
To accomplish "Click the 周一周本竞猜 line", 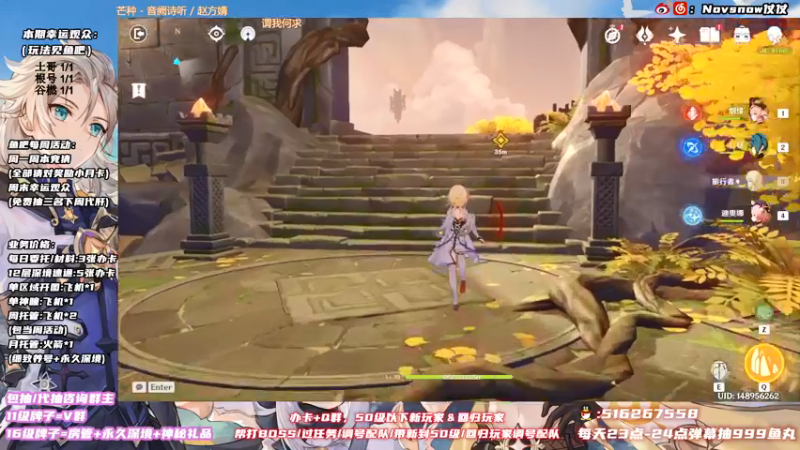I will [39, 159].
